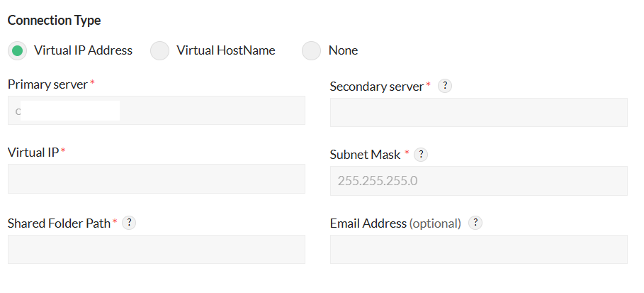Screen dimensions: 644x293
Task: Select the Virtual IP Address radio button
Action: pyautogui.click(x=18, y=50)
